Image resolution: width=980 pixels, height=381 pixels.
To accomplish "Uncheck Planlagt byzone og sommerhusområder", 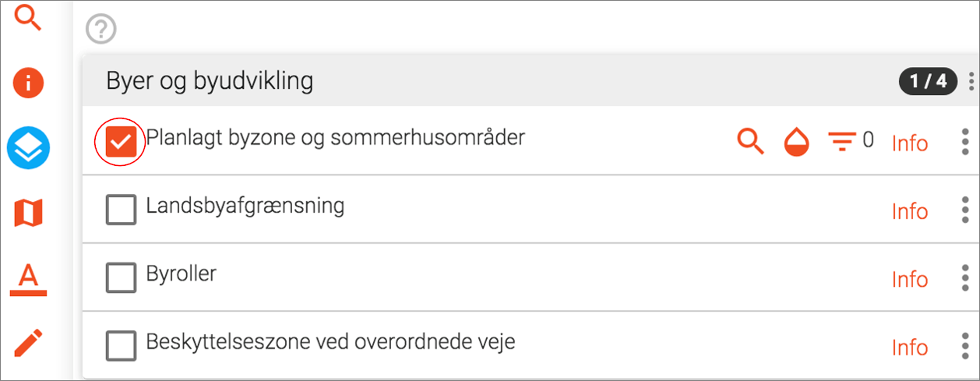I will (121, 142).
